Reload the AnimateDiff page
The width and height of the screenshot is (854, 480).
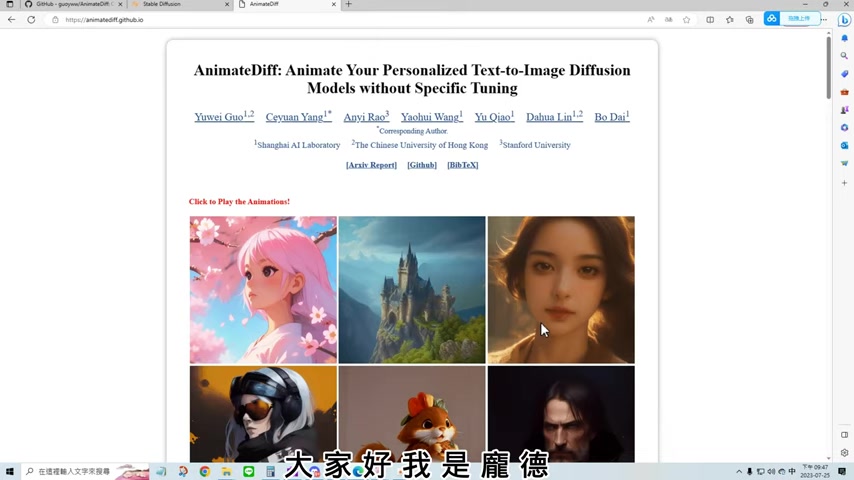31,20
